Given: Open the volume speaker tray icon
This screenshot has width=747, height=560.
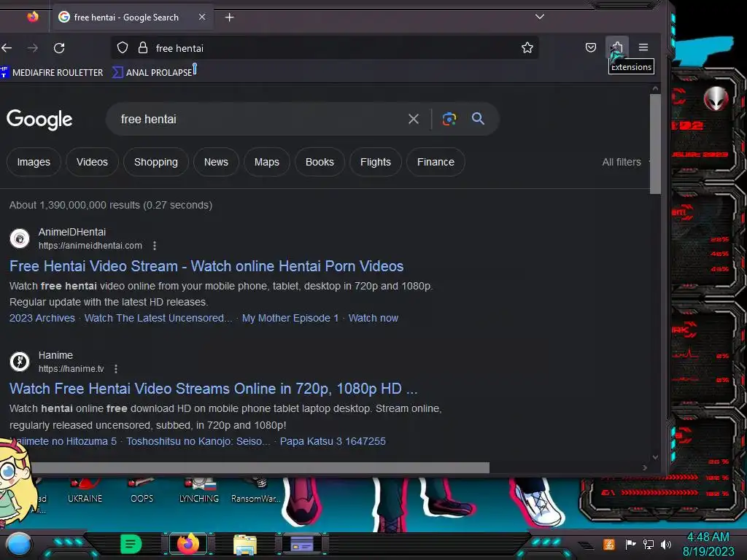Looking at the screenshot, I should [665, 544].
